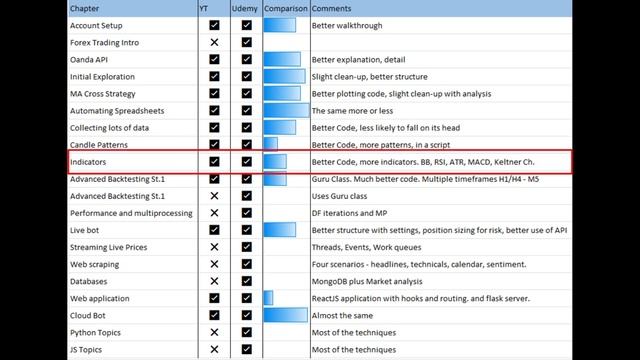Click the YT X mark for Forex Trading Intro
This screenshot has height=360, width=640.
pyautogui.click(x=214, y=42)
